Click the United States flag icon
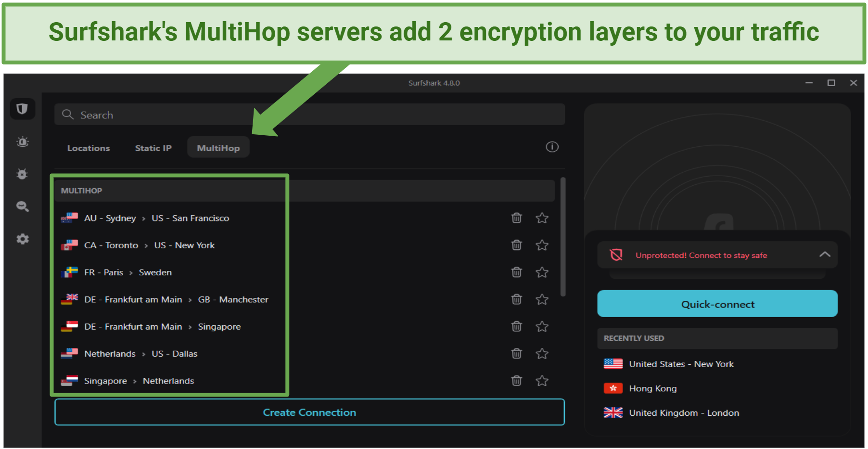Viewport: 868px width, 449px height. tap(613, 364)
